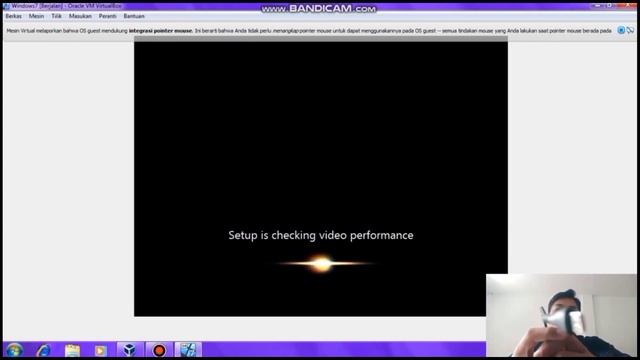Open the Tilik menu
The image size is (640, 360).
[x=56, y=16]
